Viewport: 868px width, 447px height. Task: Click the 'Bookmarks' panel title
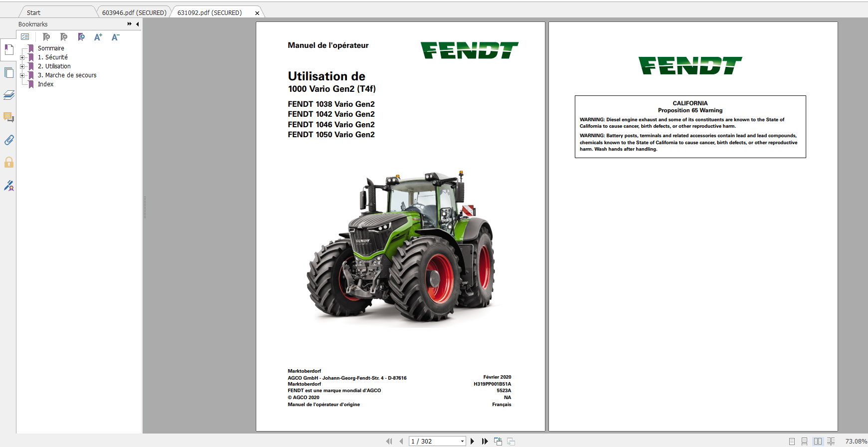coord(33,24)
